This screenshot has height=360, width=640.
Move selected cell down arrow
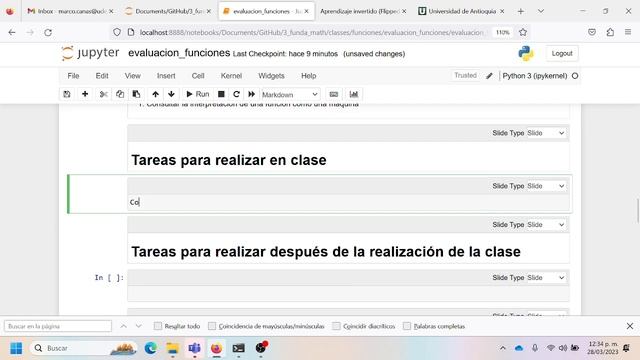[171, 94]
